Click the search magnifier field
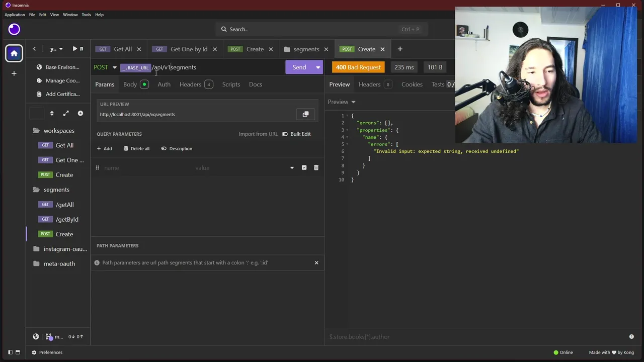The height and width of the screenshot is (362, 644). (322, 29)
